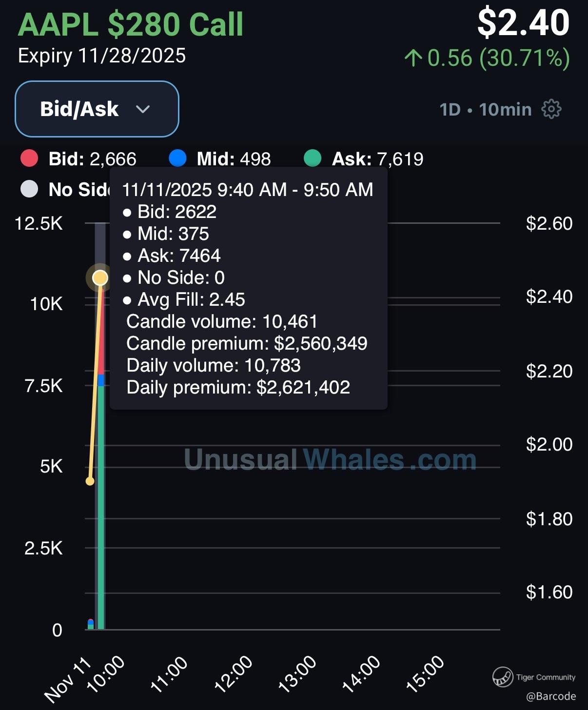Click the lower avg fill line point
Image resolution: width=588 pixels, height=710 pixels.
pyautogui.click(x=90, y=481)
